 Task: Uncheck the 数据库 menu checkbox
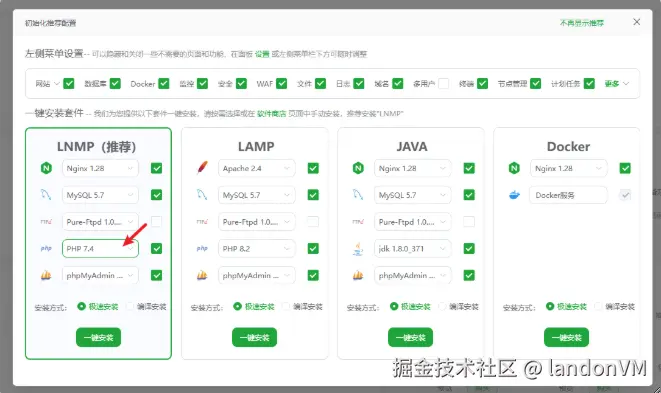point(115,83)
